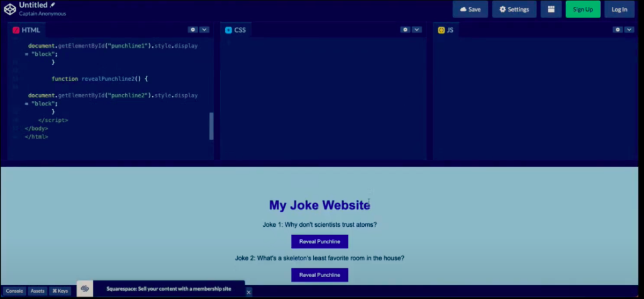Screen dimensions: 644x299
Task: Open the Squarespace membership site ad
Action: (x=169, y=289)
